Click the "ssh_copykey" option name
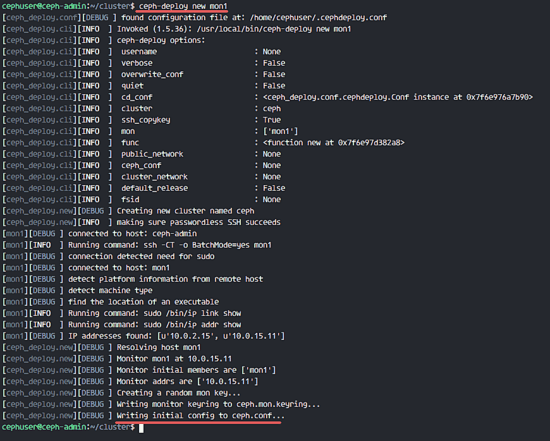The height and width of the screenshot is (441, 550). tap(146, 120)
